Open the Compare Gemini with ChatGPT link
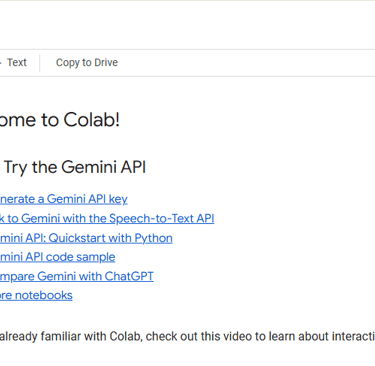Image resolution: width=375 pixels, height=366 pixels. (x=77, y=276)
